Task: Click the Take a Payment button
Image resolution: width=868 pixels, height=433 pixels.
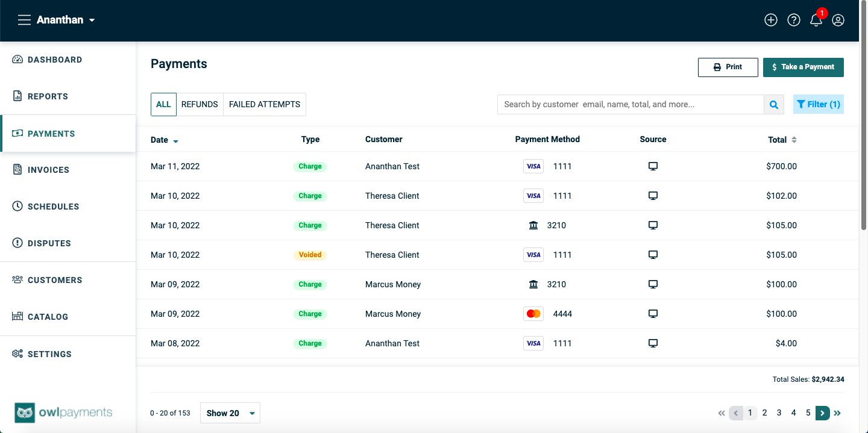Action: click(x=804, y=67)
